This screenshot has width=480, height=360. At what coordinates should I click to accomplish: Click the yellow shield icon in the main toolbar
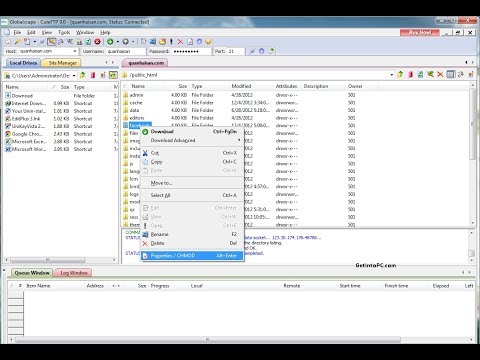[208, 42]
